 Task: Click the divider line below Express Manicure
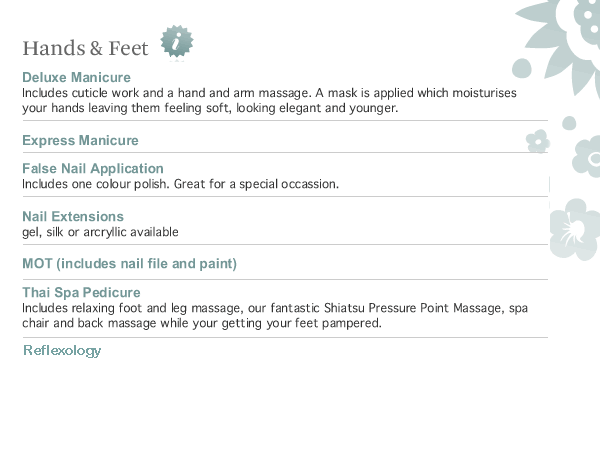(x=285, y=152)
